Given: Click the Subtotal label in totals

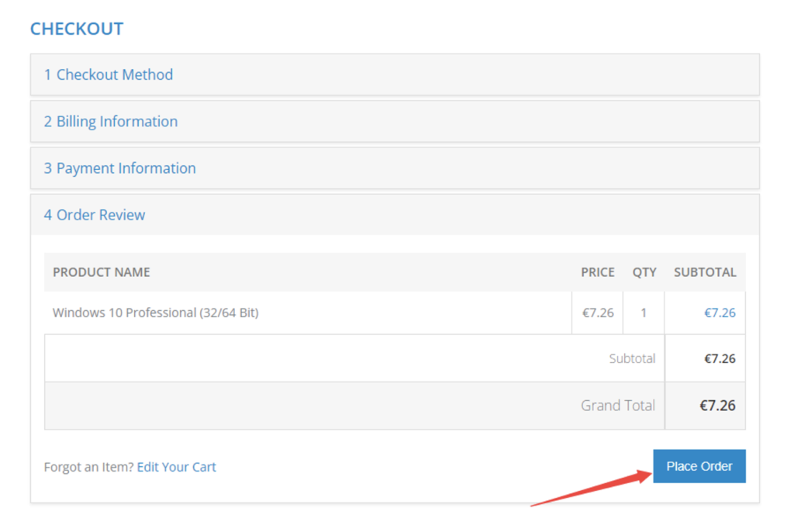Looking at the screenshot, I should pyautogui.click(x=632, y=358).
